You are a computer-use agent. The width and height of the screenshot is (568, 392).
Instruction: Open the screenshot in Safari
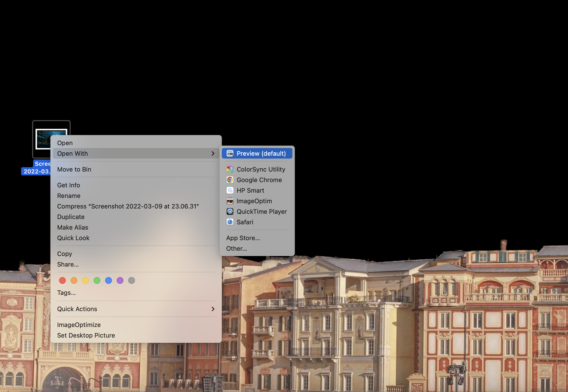pos(245,222)
